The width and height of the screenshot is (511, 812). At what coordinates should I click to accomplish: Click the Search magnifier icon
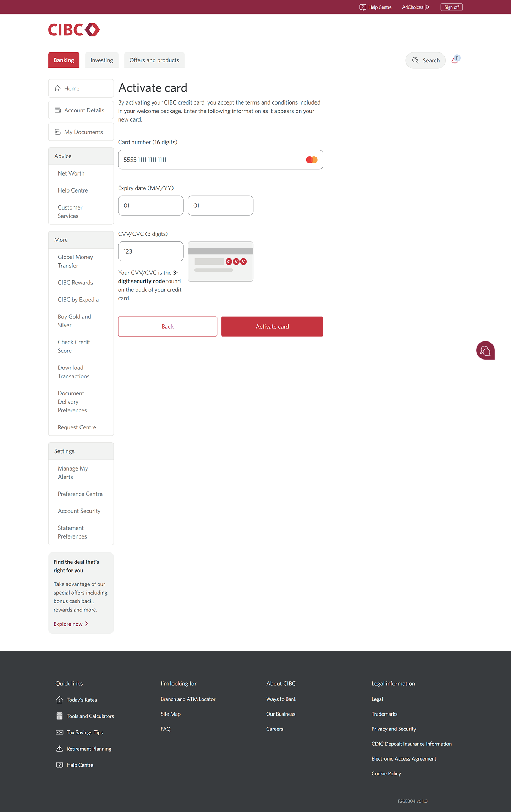pos(415,60)
